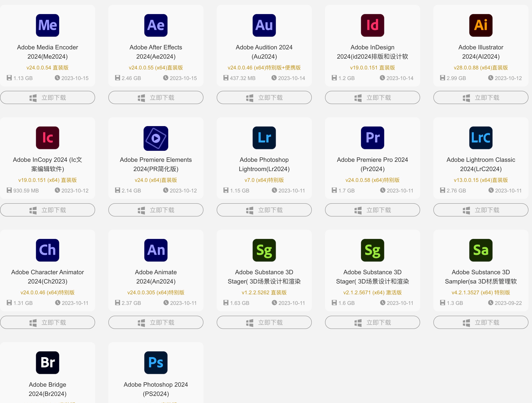
Task: Click version text v28.0.0.88 (x64)直装版
Action: [481, 68]
